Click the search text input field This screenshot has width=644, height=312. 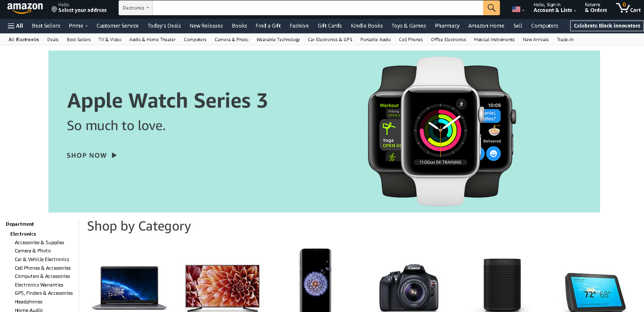pos(318,8)
